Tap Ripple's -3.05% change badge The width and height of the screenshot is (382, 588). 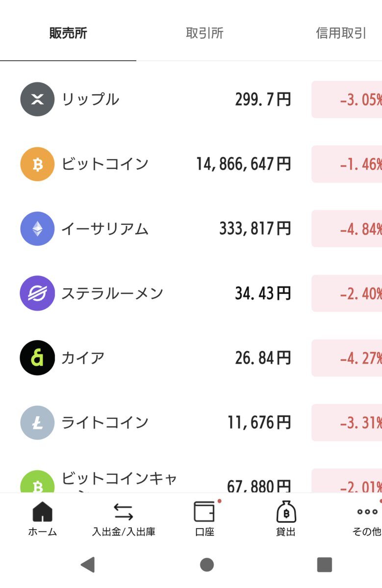click(347, 99)
